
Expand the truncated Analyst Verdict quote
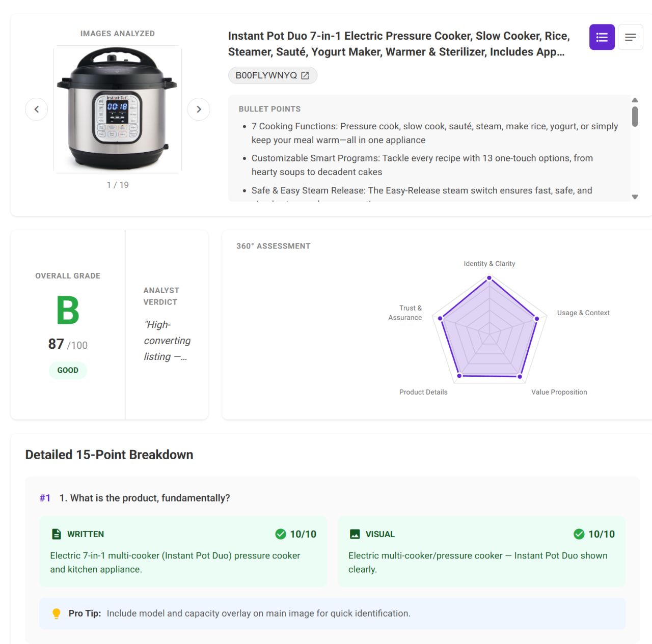(x=167, y=340)
